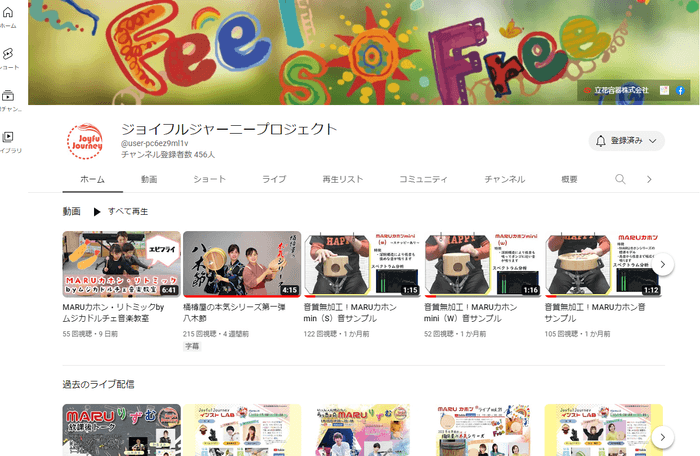
Task: Open Subscriptions icon in the sidebar
Action: [x=8, y=96]
